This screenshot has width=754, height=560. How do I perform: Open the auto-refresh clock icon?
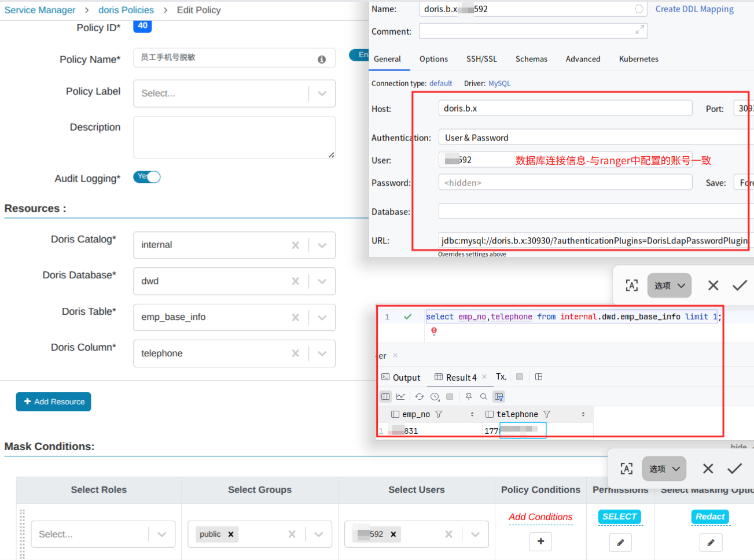click(x=435, y=396)
